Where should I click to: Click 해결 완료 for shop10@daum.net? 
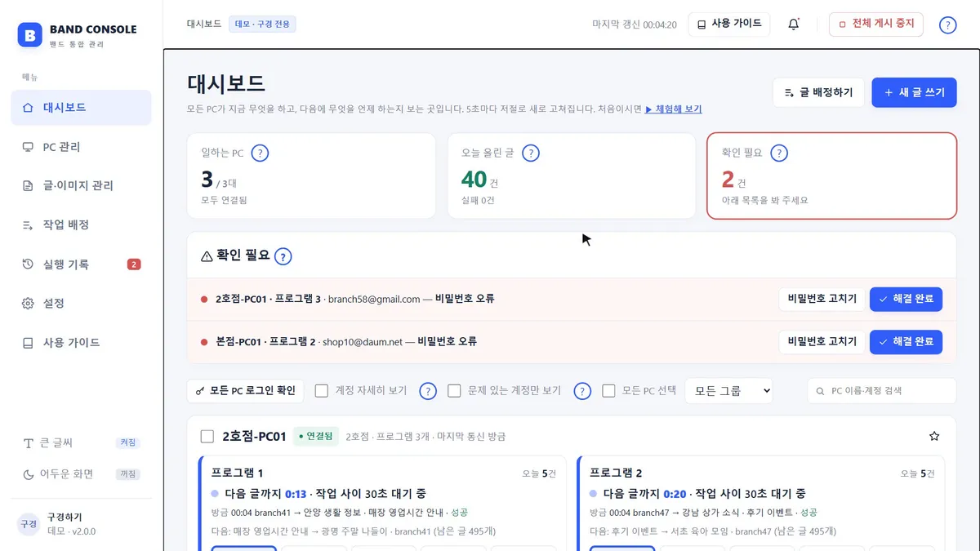coord(906,341)
